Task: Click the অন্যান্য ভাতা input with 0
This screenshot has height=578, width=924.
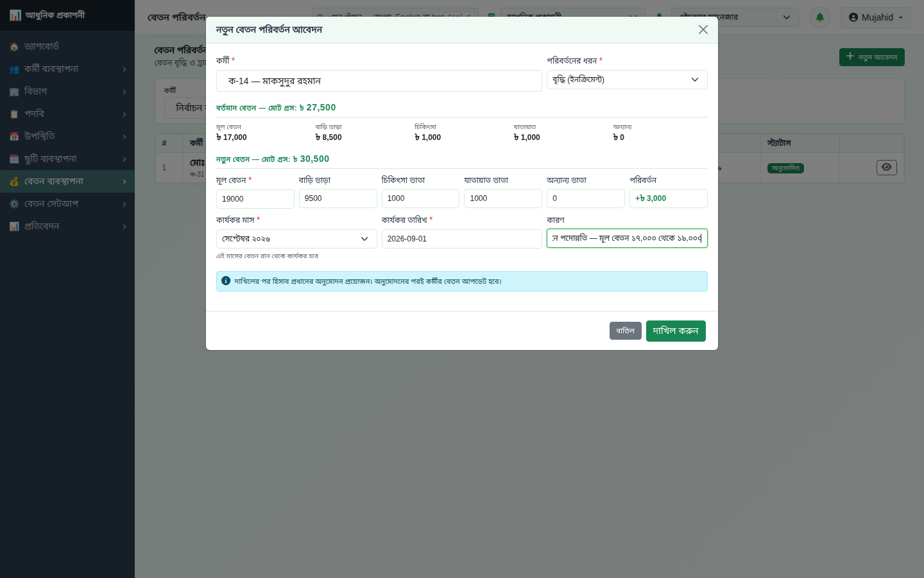Action: click(586, 198)
